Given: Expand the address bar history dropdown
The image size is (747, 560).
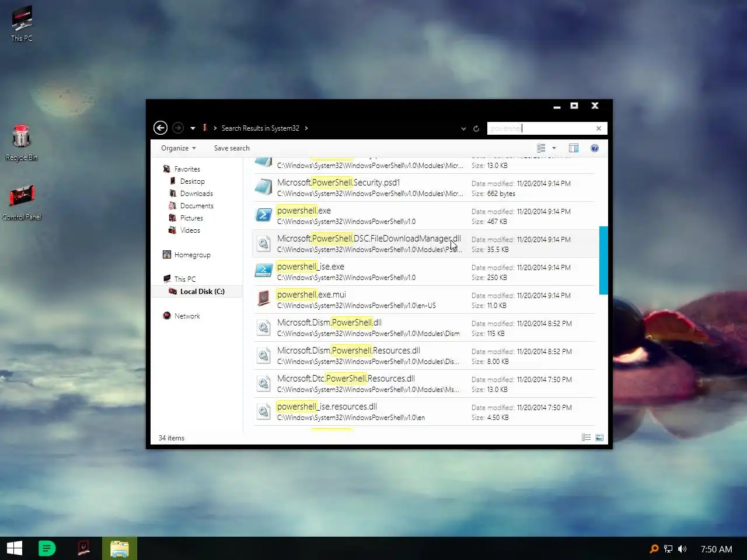Looking at the screenshot, I should tap(463, 128).
